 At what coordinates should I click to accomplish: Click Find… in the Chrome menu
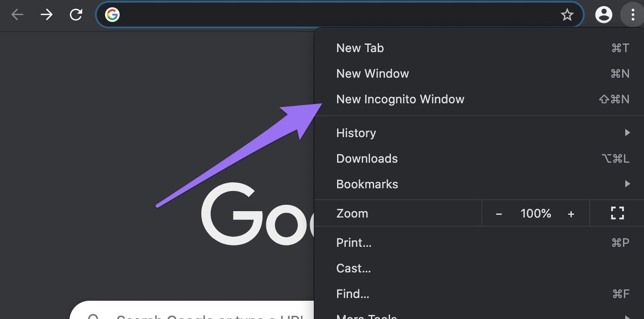click(353, 294)
